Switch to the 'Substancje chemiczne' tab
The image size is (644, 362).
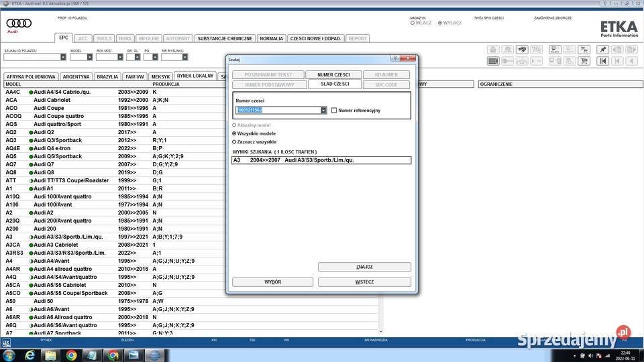tap(225, 38)
